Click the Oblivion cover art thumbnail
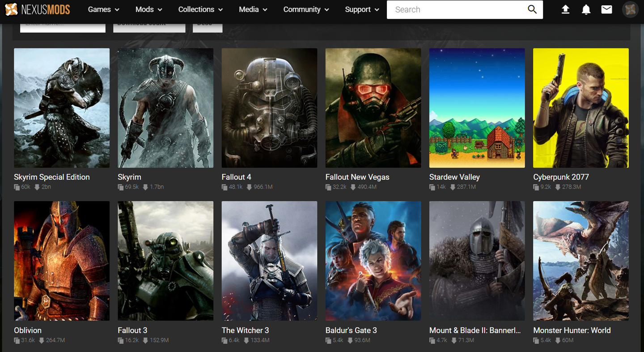The height and width of the screenshot is (352, 644). pyautogui.click(x=62, y=261)
